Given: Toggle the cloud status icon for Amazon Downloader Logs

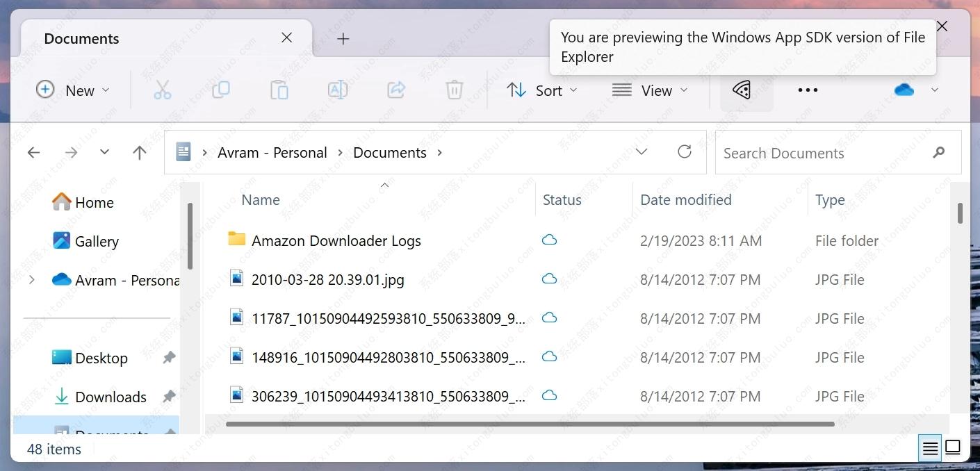Looking at the screenshot, I should [549, 240].
